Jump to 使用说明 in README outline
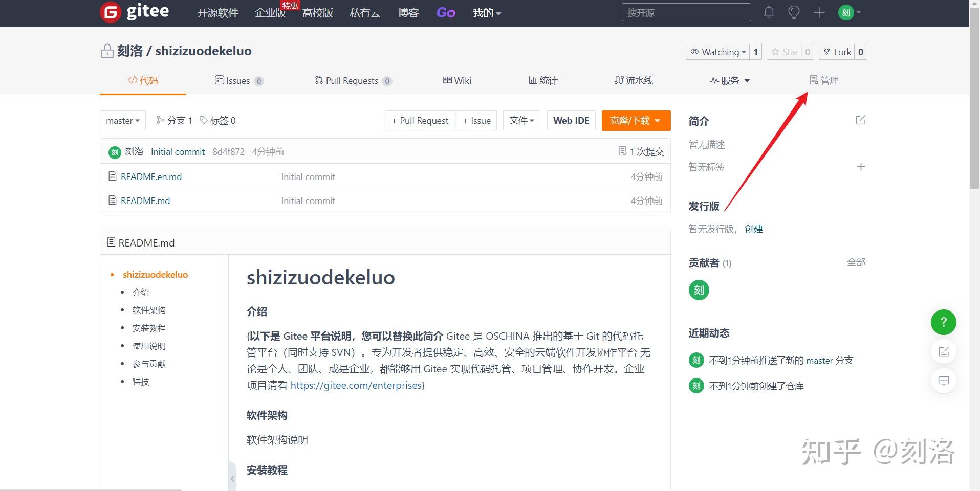This screenshot has height=491, width=980. click(x=149, y=346)
